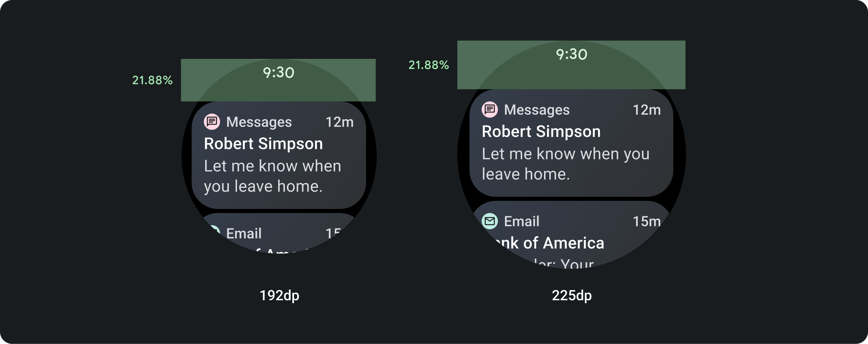Click the 12m timestamp on the 225dp watch
This screenshot has width=868, height=344.
click(646, 110)
